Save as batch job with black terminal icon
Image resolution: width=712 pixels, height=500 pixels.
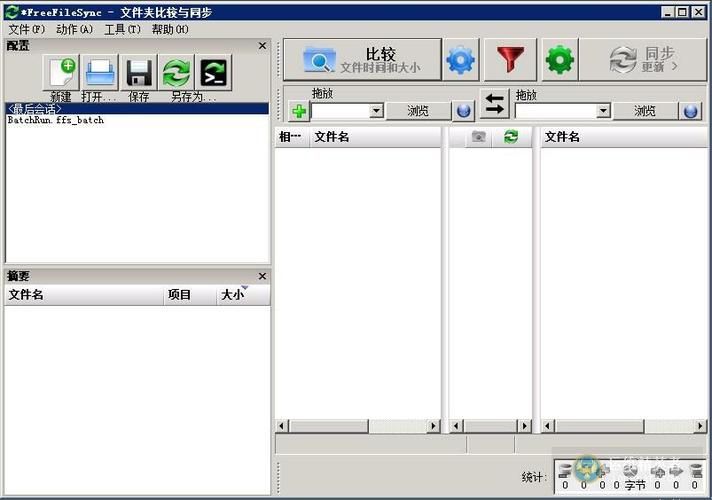(213, 72)
